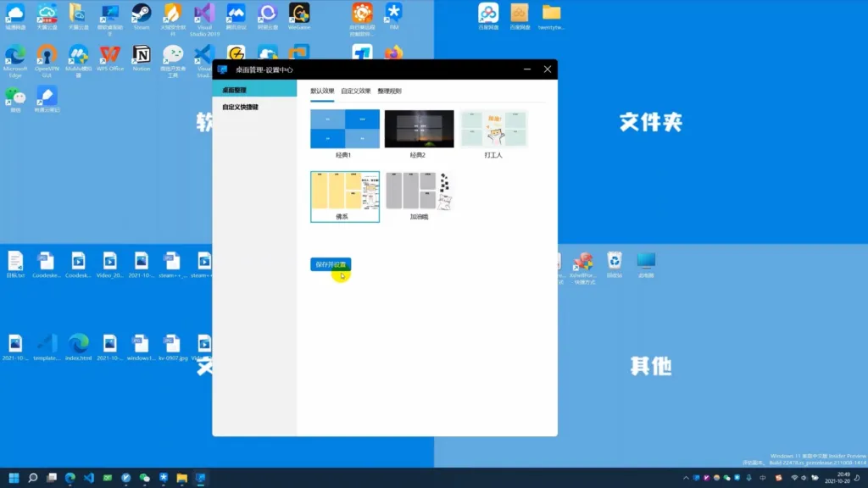868x488 pixels.
Task: Open File Explorer from the taskbar
Action: coord(181,478)
